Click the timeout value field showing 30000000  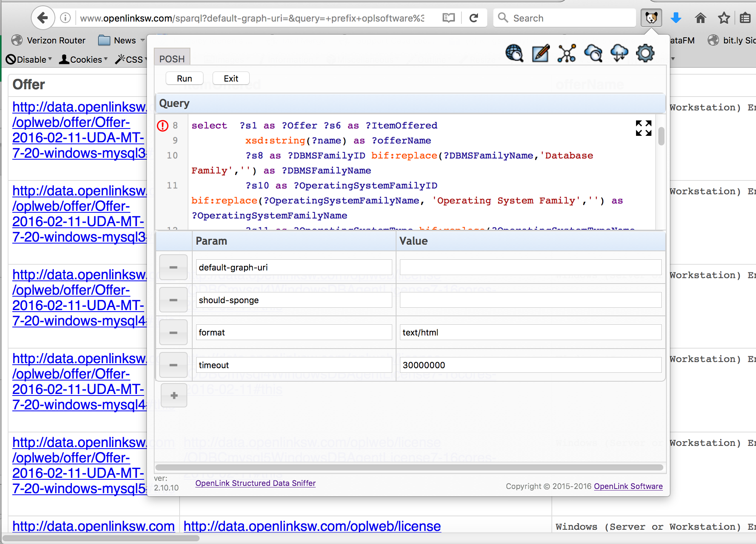pos(530,365)
